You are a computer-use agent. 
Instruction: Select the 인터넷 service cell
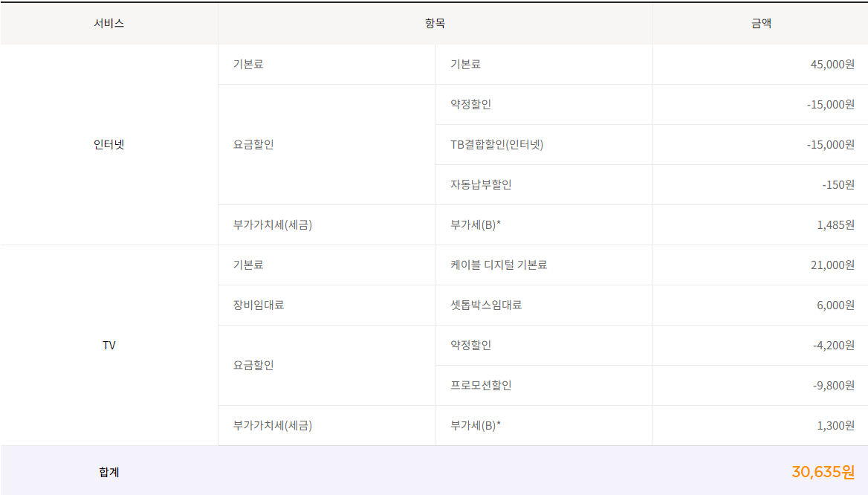(108, 144)
